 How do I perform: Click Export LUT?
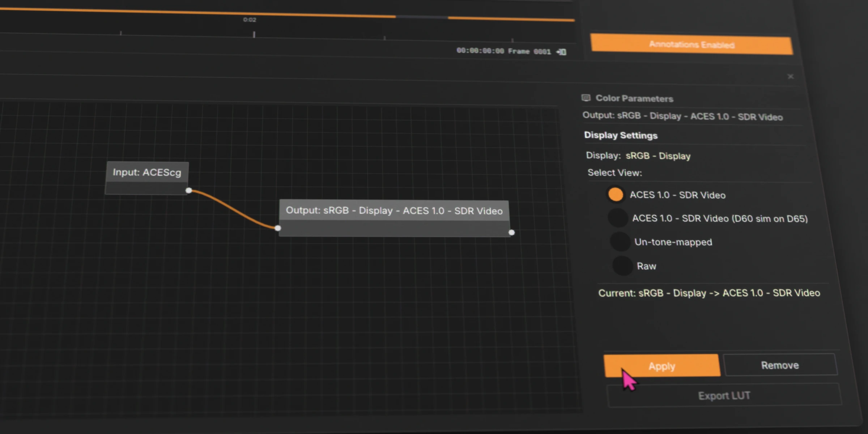click(x=724, y=396)
